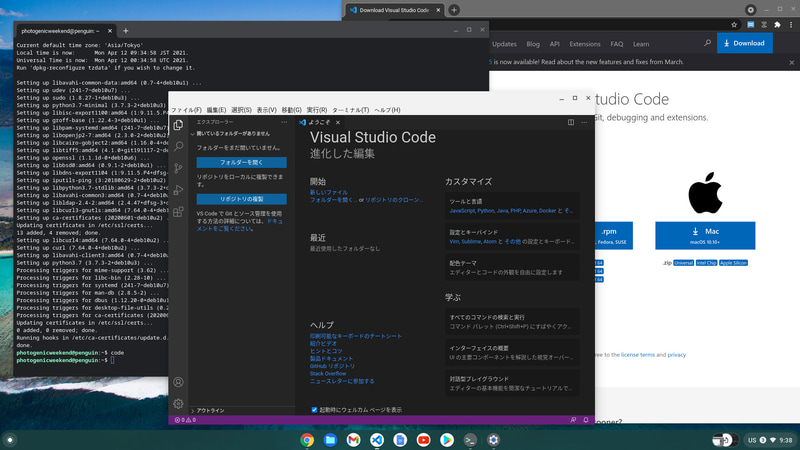Open the 対話型プレイグラウンド card
The image size is (800, 450).
click(512, 384)
